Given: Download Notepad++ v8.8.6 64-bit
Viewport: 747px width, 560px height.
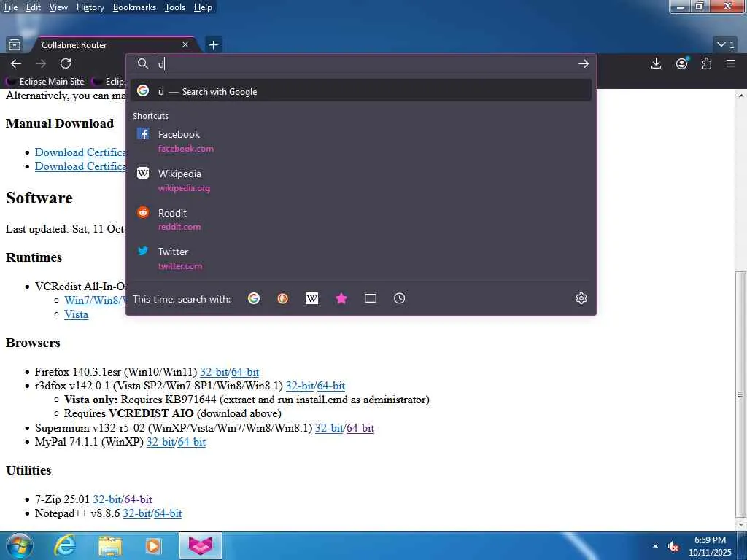Looking at the screenshot, I should point(168,513).
